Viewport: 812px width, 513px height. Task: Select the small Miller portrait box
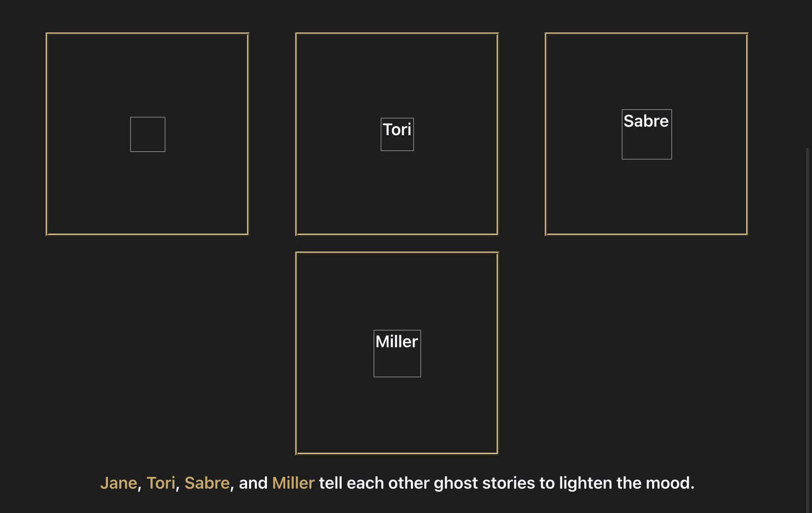point(397,362)
